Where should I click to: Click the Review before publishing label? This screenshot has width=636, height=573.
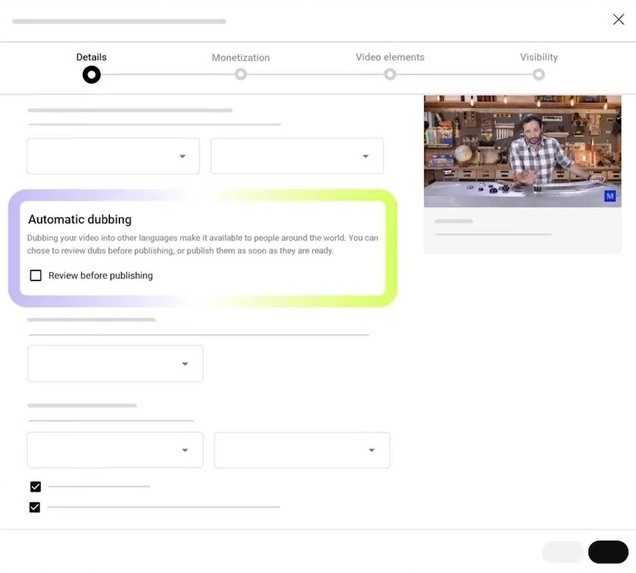[x=101, y=275]
